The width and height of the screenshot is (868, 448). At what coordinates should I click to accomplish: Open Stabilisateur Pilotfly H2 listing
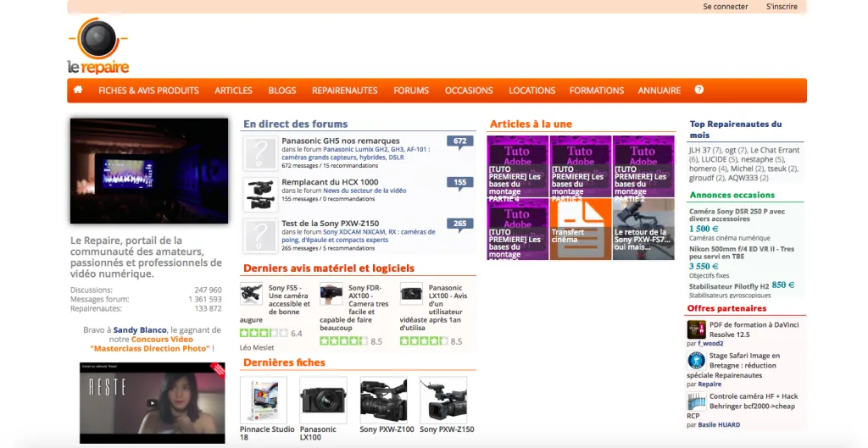[x=729, y=286]
